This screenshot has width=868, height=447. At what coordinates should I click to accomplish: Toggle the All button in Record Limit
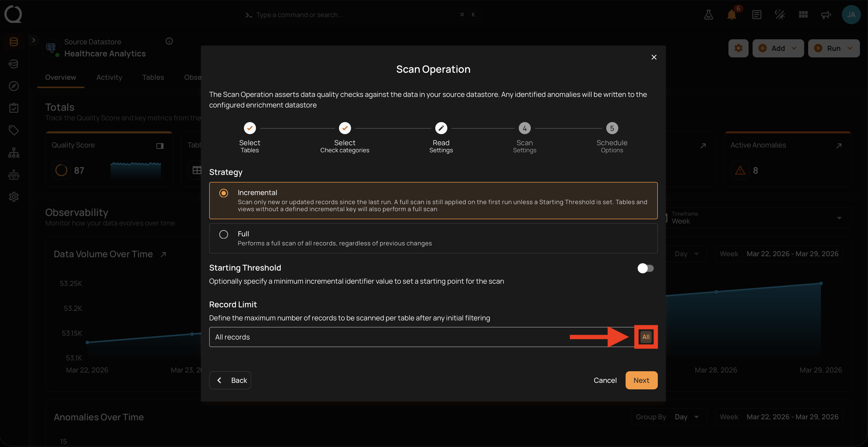646,337
